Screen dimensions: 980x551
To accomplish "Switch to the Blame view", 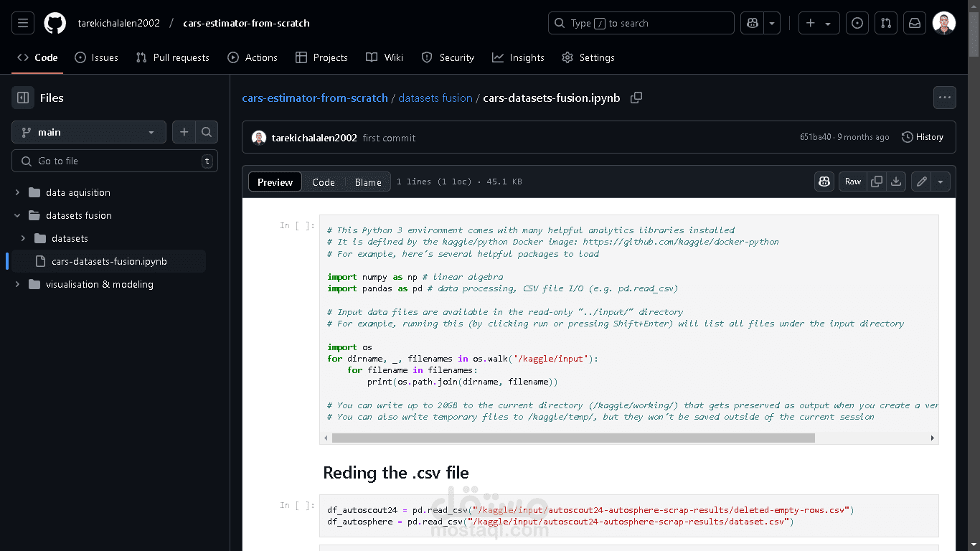I will (x=368, y=182).
